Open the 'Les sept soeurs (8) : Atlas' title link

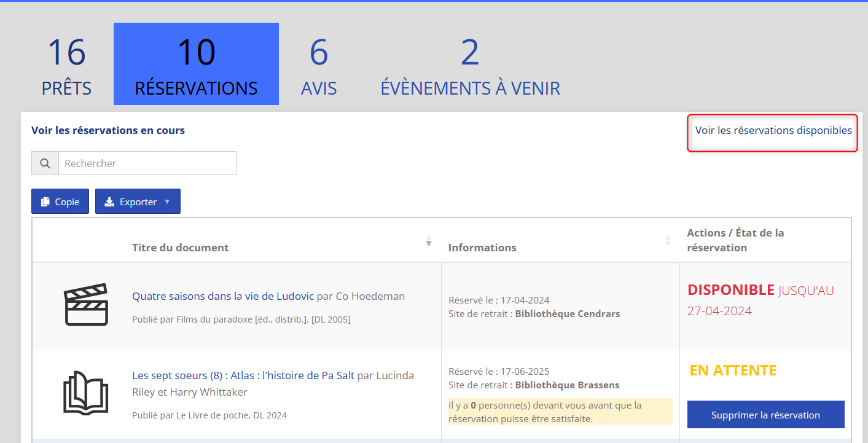(243, 375)
